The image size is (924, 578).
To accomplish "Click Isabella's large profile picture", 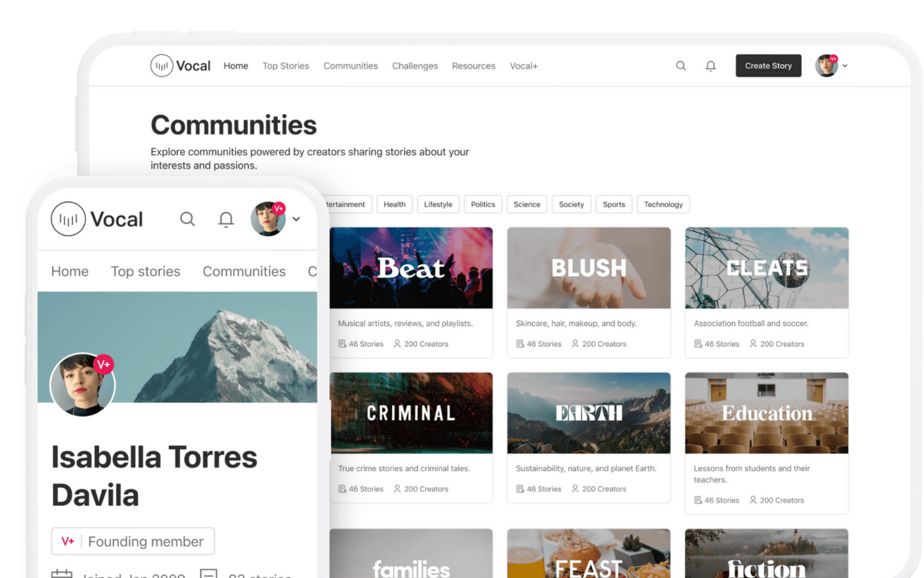I will pos(82,384).
